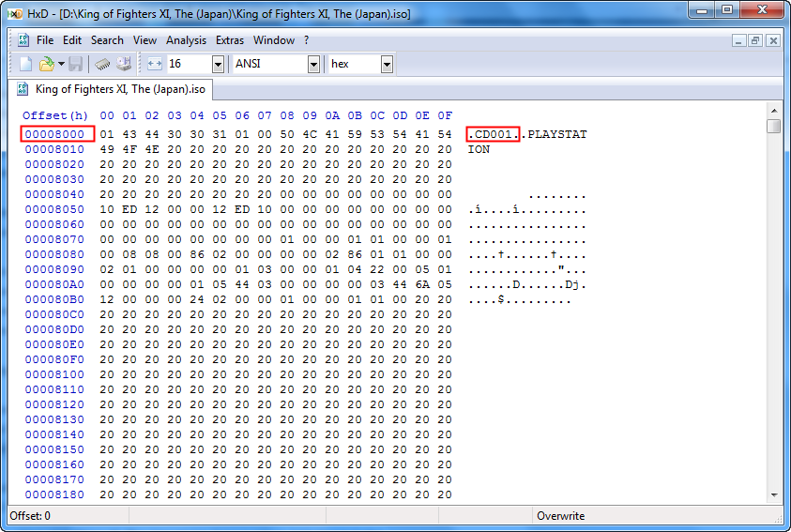
Task: Minimize the inner document window
Action: point(738,40)
